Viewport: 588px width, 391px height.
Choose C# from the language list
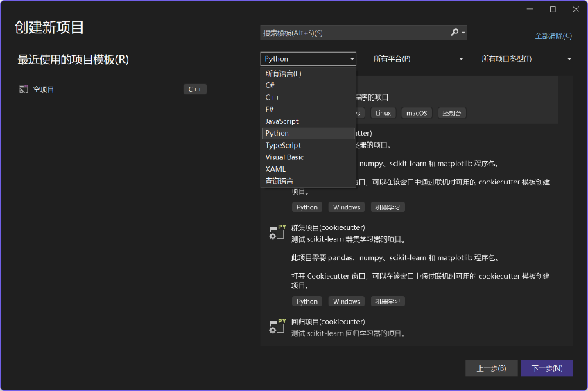click(309, 85)
